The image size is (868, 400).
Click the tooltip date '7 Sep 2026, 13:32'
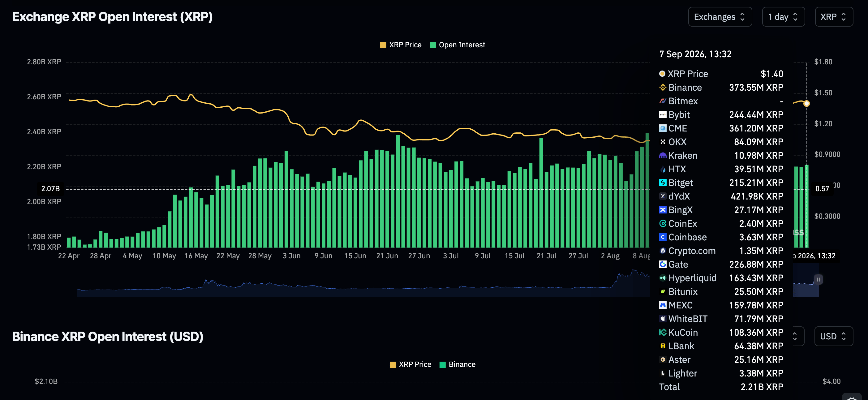[695, 54]
